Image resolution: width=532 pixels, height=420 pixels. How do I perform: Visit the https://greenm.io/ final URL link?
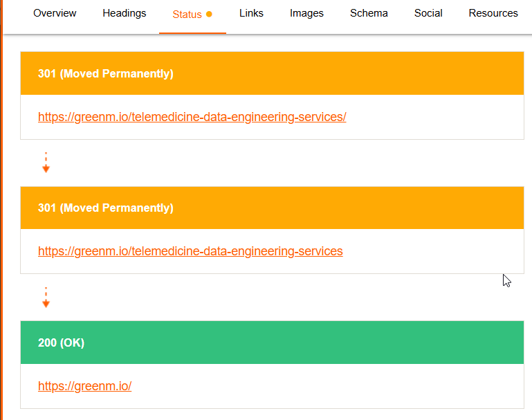[84, 386]
